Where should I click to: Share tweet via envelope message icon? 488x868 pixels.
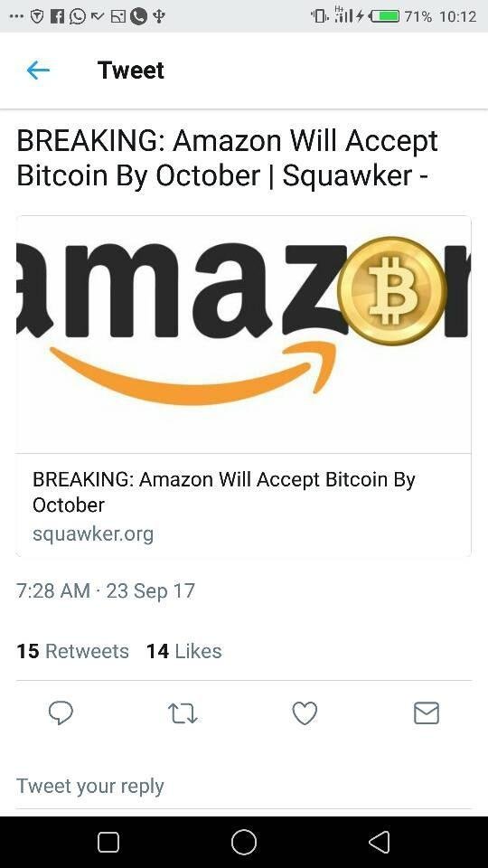427,713
